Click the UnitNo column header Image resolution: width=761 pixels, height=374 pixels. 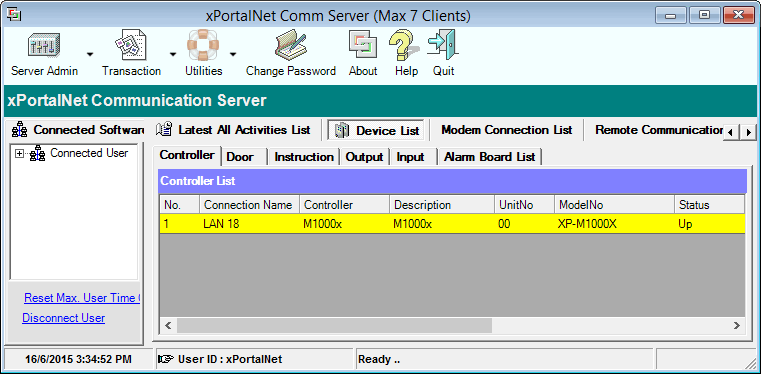click(525, 205)
